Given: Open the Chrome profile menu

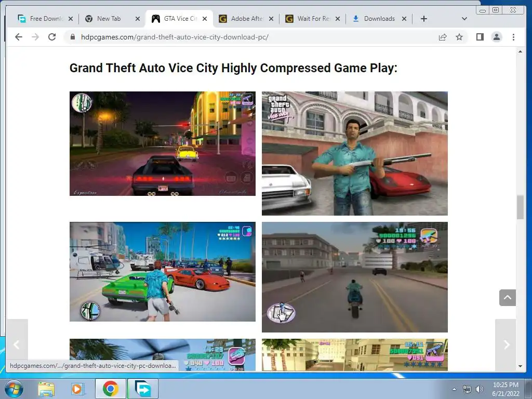Looking at the screenshot, I should (496, 37).
